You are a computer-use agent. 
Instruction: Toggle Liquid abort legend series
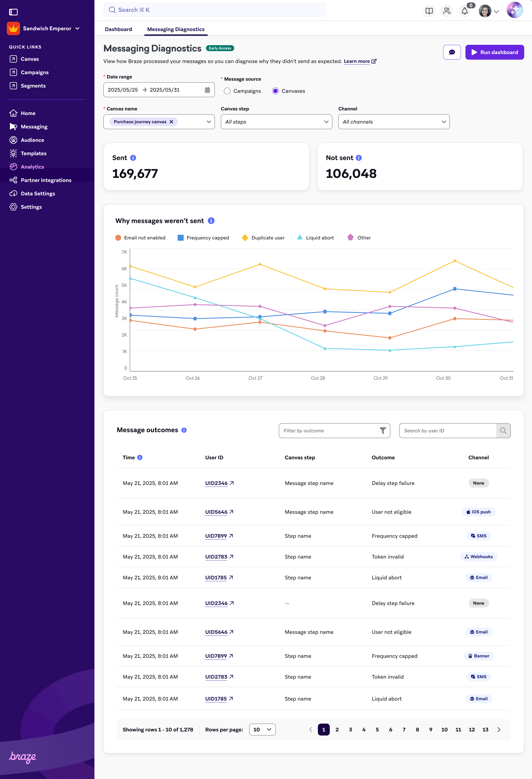coord(315,238)
